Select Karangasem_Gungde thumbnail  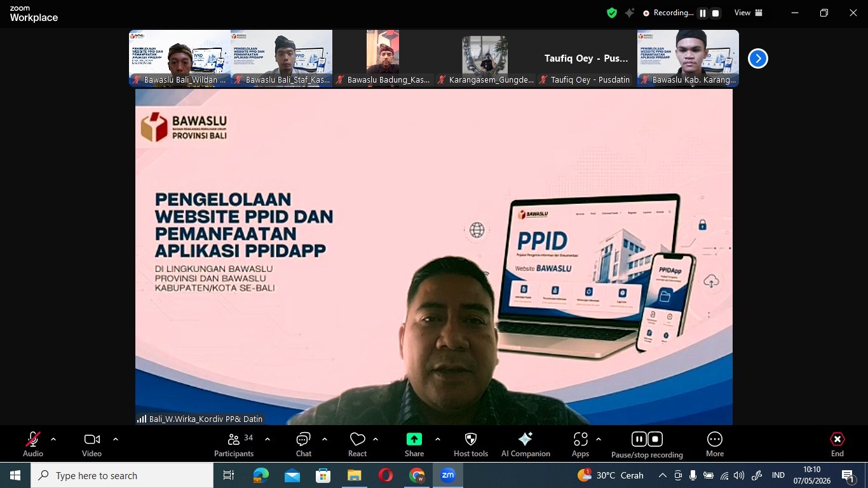[x=485, y=58]
